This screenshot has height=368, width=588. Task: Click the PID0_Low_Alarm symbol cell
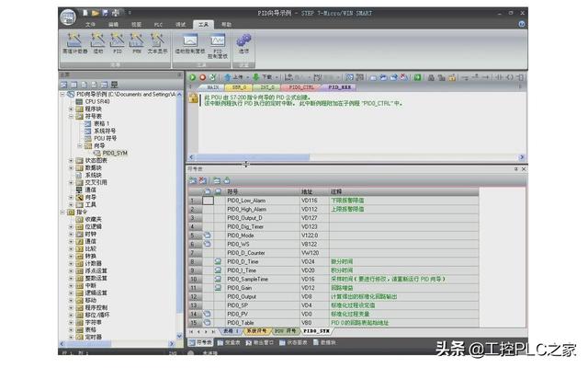(x=263, y=201)
